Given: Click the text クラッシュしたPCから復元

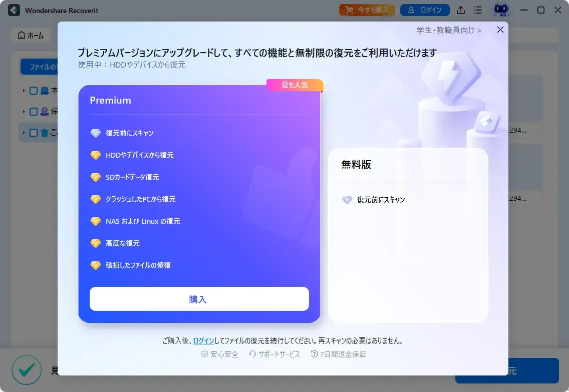Looking at the screenshot, I should (140, 199).
